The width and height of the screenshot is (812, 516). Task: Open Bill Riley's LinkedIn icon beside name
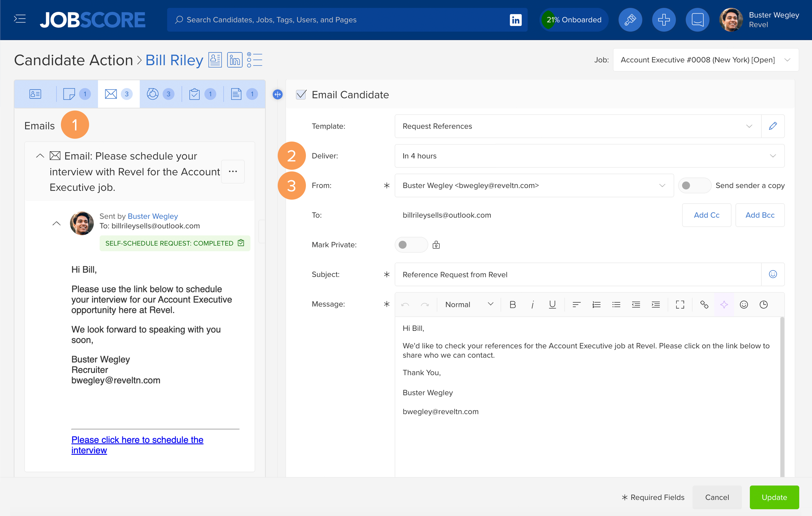click(235, 60)
